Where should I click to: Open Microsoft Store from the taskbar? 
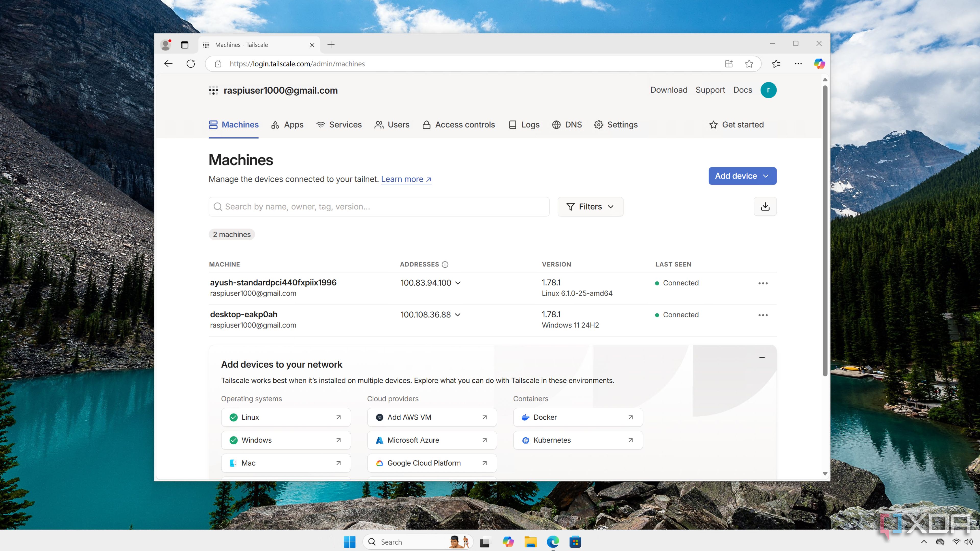575,542
